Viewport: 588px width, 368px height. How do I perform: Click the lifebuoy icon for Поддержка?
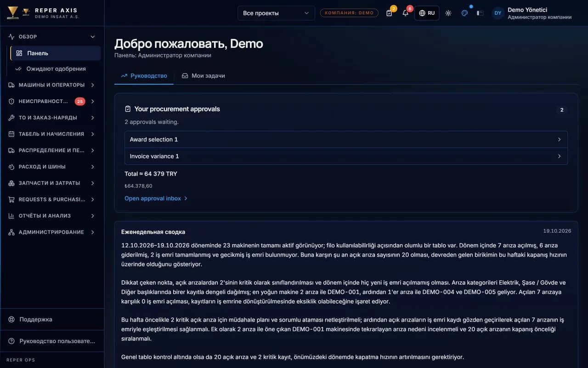click(x=11, y=319)
